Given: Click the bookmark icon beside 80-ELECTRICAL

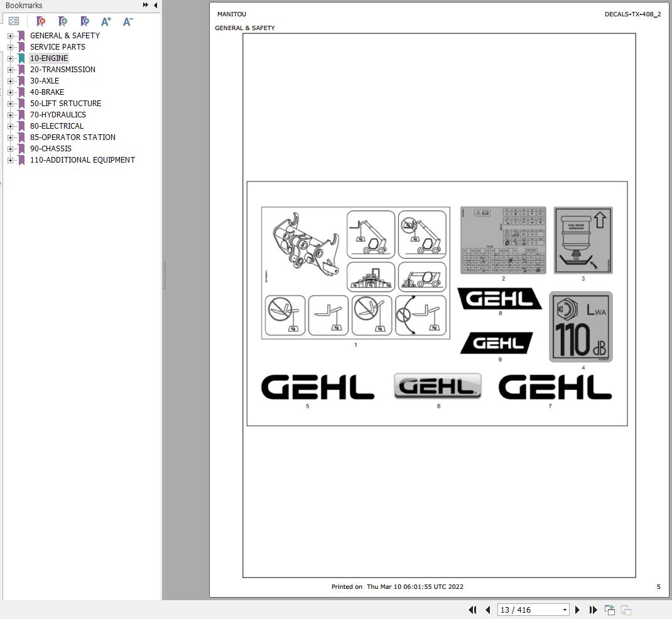Looking at the screenshot, I should tap(21, 126).
